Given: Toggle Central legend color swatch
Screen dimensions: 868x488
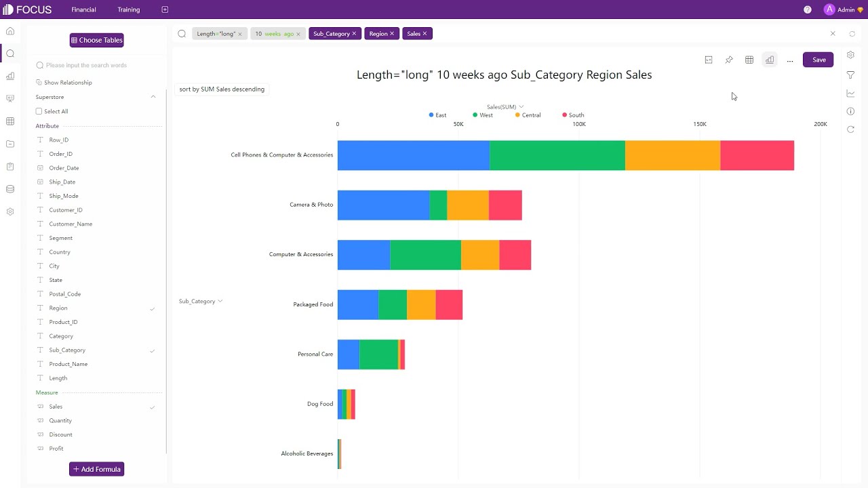Looking at the screenshot, I should pyautogui.click(x=518, y=115).
